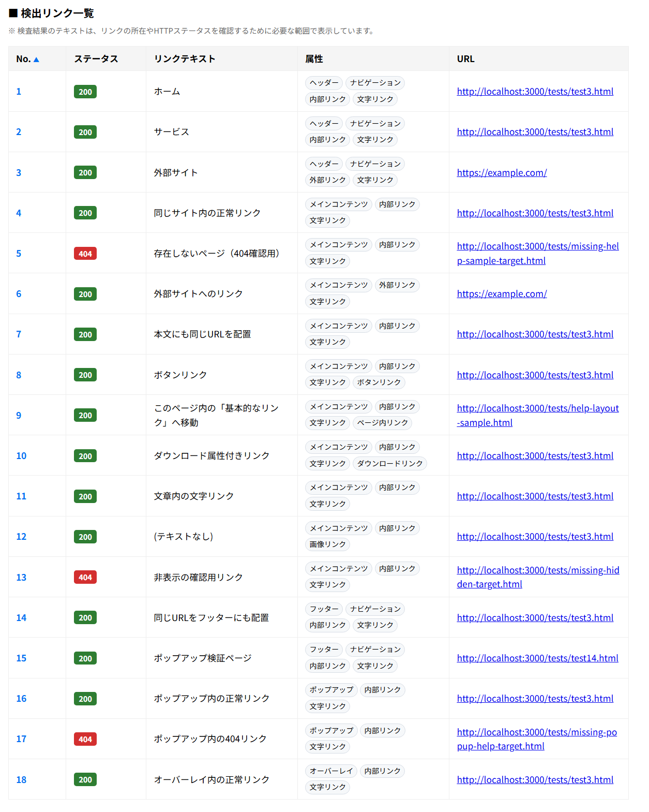Sort by the No. column arrow
The height and width of the screenshot is (812, 649).
coord(36,60)
